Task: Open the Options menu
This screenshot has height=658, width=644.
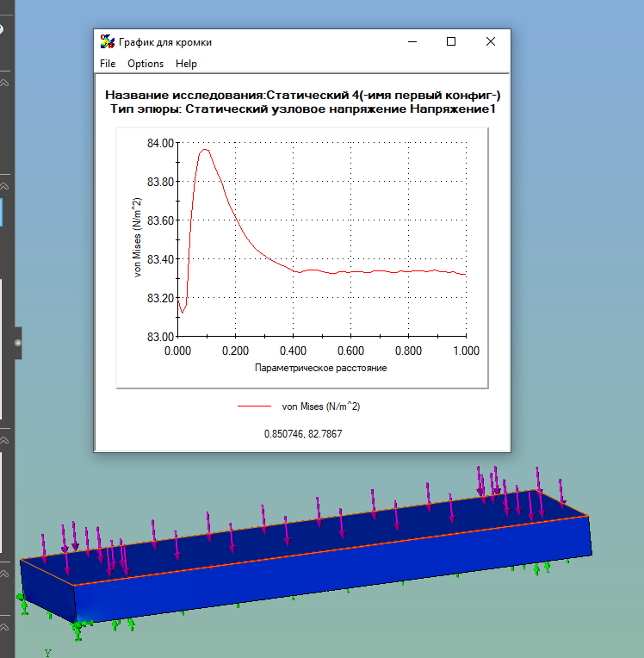Action: click(146, 64)
